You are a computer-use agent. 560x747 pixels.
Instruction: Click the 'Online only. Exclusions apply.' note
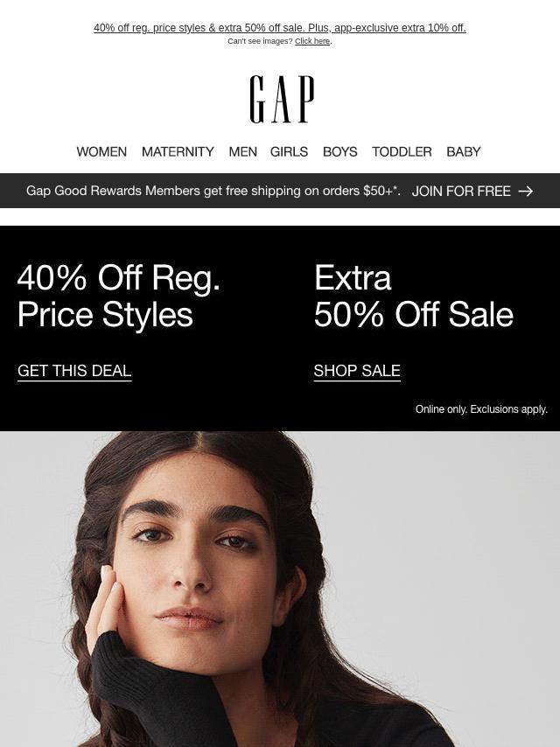tap(481, 409)
